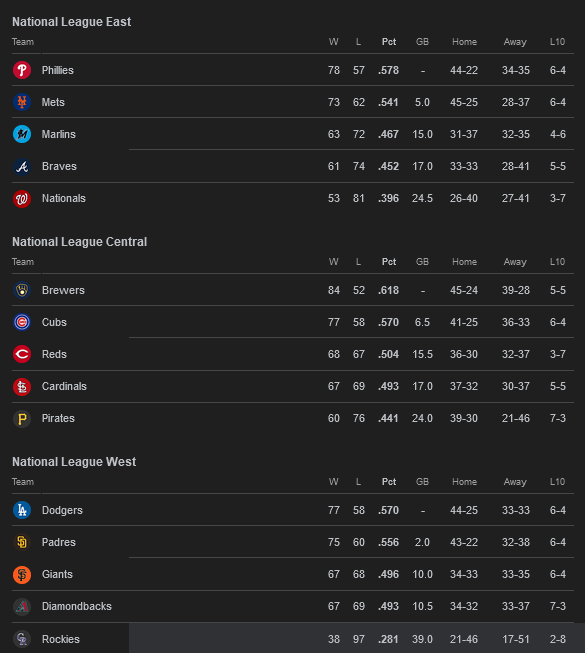The width and height of the screenshot is (585, 653).
Task: Click the Giants team name
Action: point(57,574)
